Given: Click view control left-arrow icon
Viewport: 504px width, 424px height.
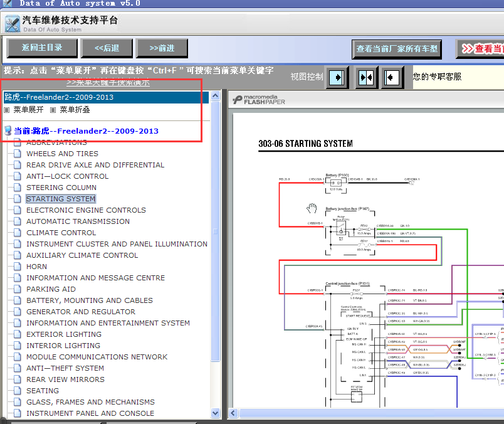Looking at the screenshot, I should pyautogui.click(x=392, y=77).
